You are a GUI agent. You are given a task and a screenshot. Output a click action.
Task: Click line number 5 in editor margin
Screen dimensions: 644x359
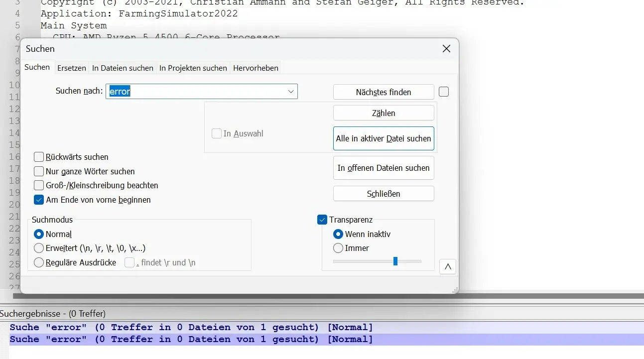point(18,25)
